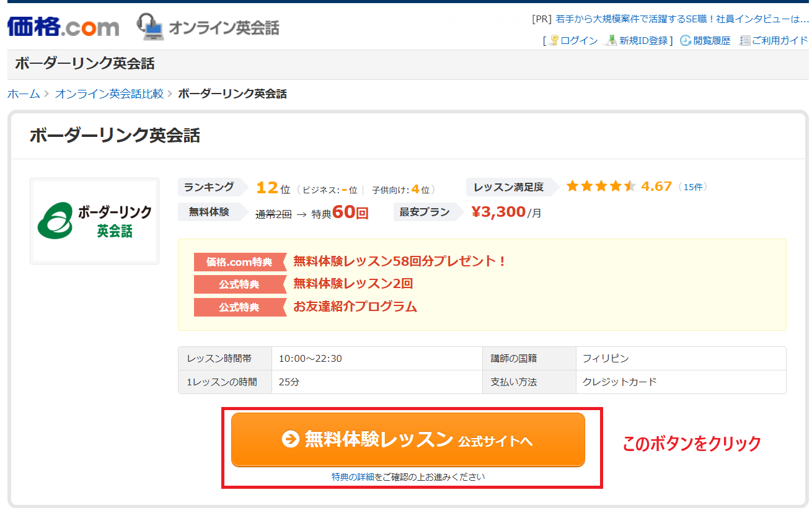Open the ログイン link

pyautogui.click(x=579, y=40)
